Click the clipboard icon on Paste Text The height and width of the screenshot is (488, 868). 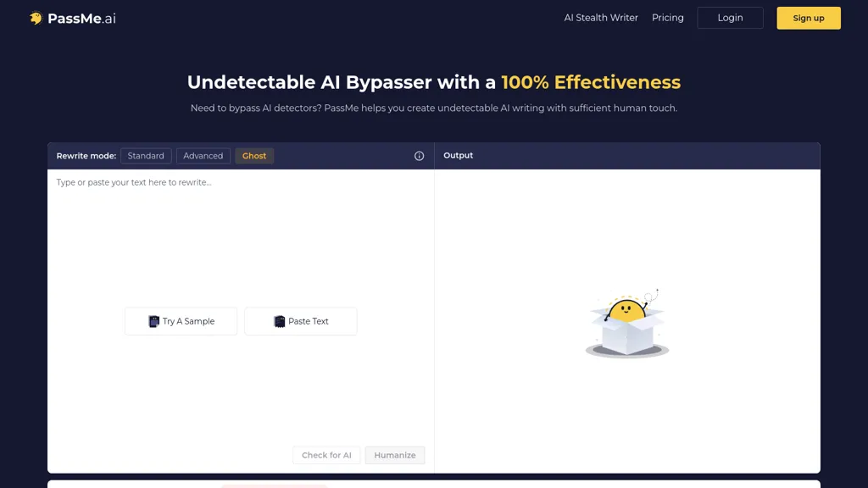point(280,322)
